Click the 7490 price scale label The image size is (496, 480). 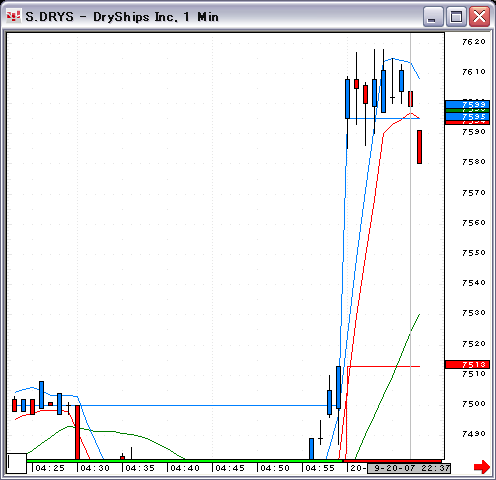474,434
